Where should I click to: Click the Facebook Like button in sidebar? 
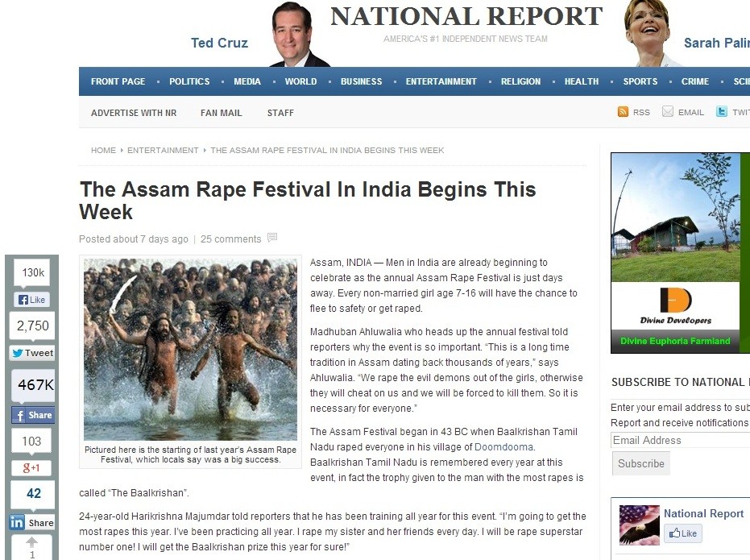(x=32, y=300)
